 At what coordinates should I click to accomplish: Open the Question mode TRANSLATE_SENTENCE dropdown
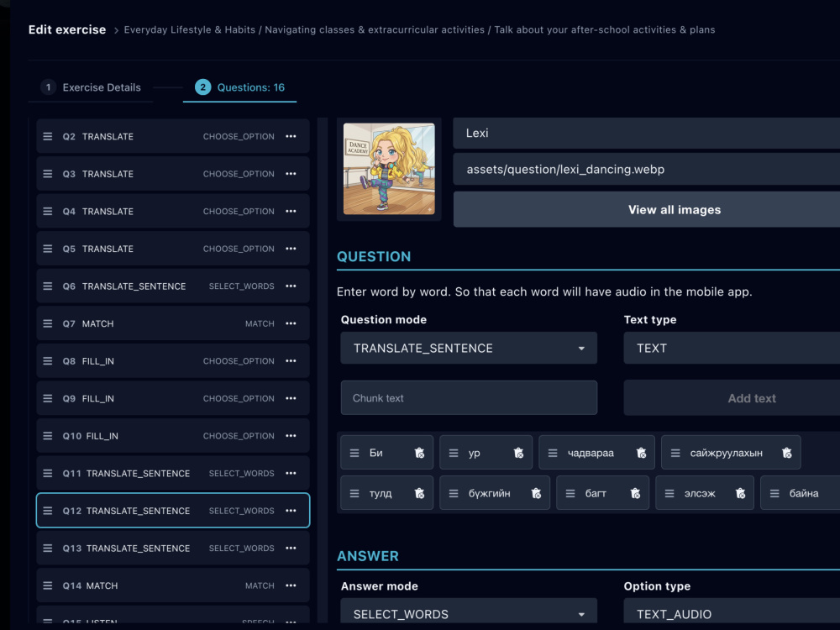pyautogui.click(x=469, y=349)
